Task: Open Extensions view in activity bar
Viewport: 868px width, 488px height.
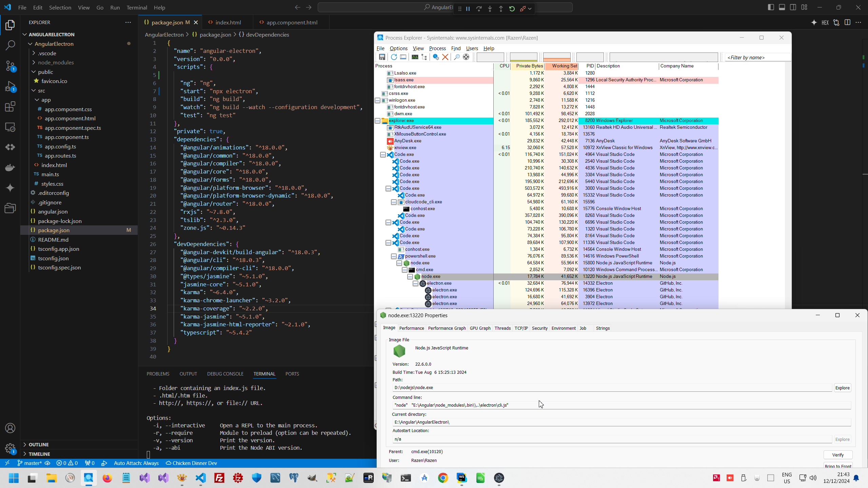Action: pyautogui.click(x=10, y=107)
